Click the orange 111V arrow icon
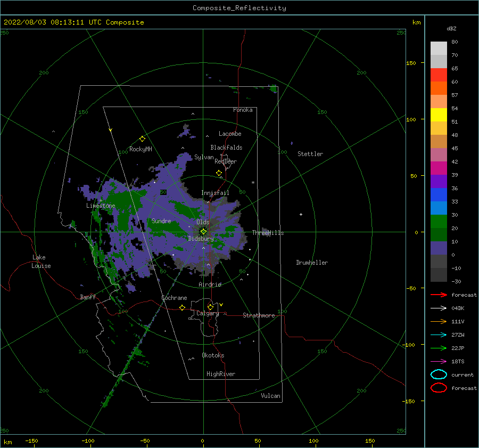 click(439, 321)
